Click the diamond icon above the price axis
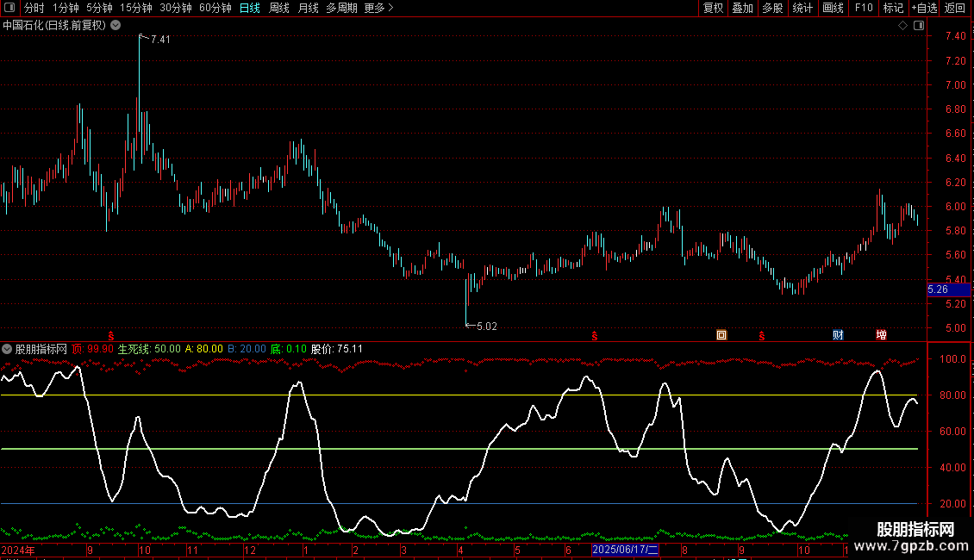 (902, 26)
